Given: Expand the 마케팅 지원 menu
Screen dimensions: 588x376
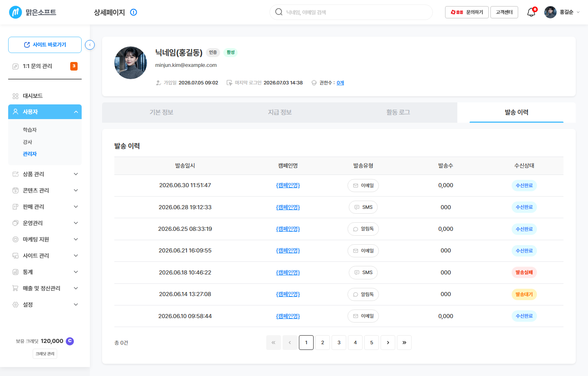Looking at the screenshot, I should [76, 239].
